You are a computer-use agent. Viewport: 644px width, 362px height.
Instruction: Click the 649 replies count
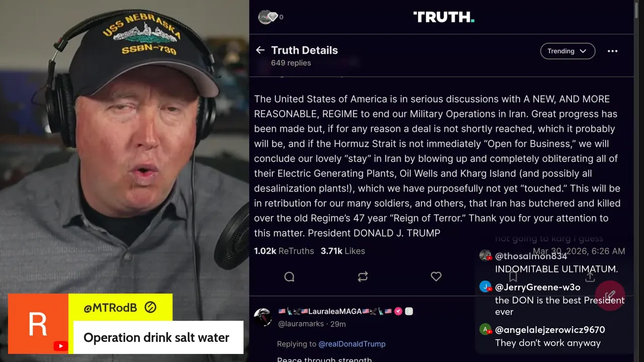point(291,63)
